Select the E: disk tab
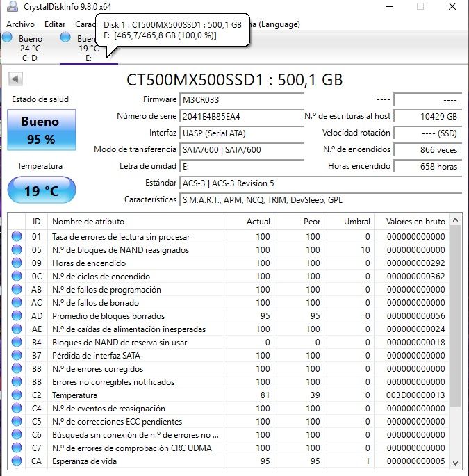469x476 pixels. coord(88,48)
